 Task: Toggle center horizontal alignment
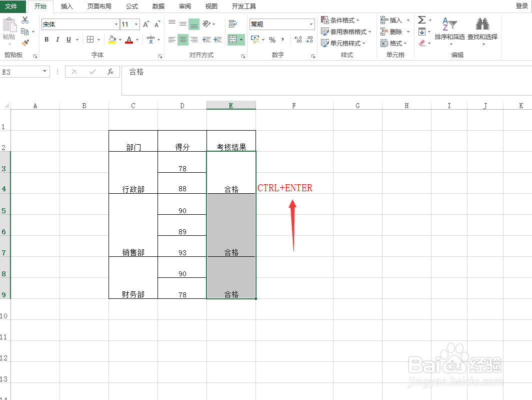point(183,40)
